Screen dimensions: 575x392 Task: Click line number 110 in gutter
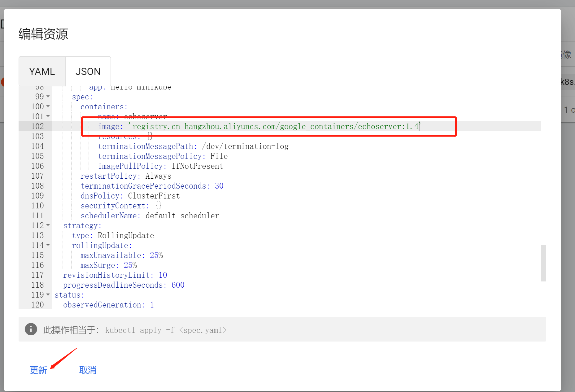[37, 205]
